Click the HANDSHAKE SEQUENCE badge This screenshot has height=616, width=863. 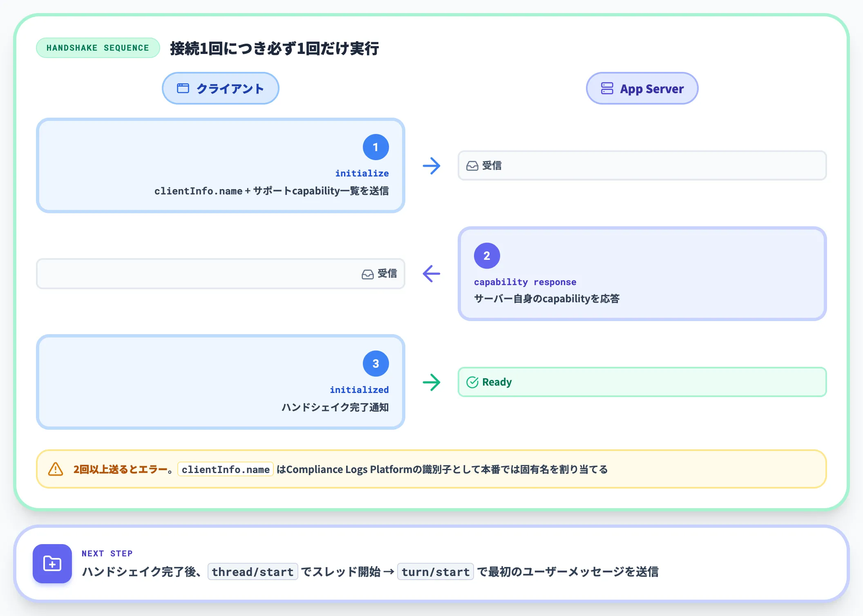tap(98, 48)
